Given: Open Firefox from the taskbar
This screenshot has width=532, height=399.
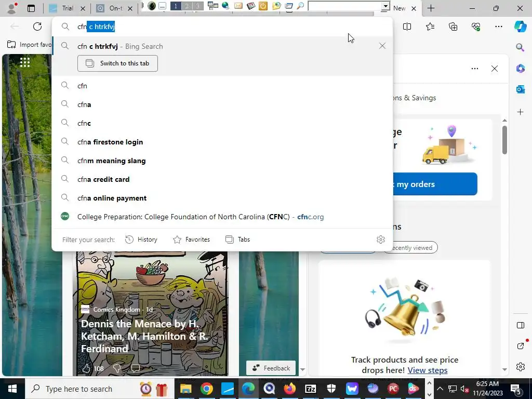Looking at the screenshot, I should 289,389.
